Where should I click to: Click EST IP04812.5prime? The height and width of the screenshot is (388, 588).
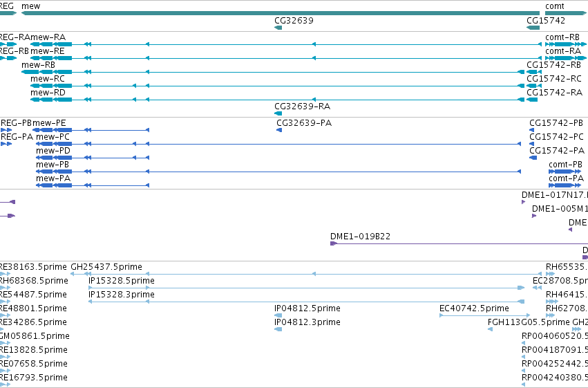(x=278, y=315)
